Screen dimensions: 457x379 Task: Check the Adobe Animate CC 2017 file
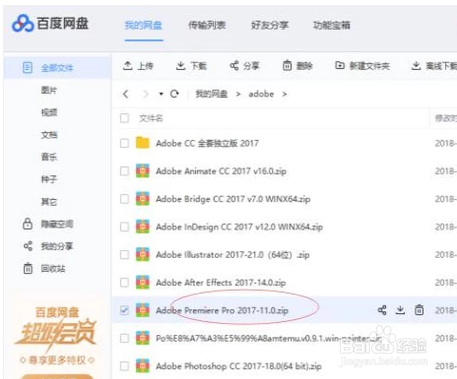pyautogui.click(x=124, y=171)
